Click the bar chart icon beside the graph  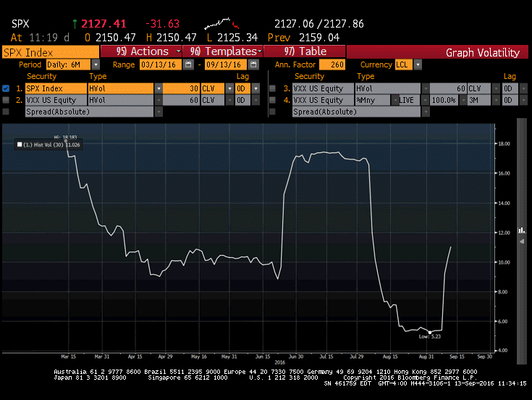coord(521,230)
